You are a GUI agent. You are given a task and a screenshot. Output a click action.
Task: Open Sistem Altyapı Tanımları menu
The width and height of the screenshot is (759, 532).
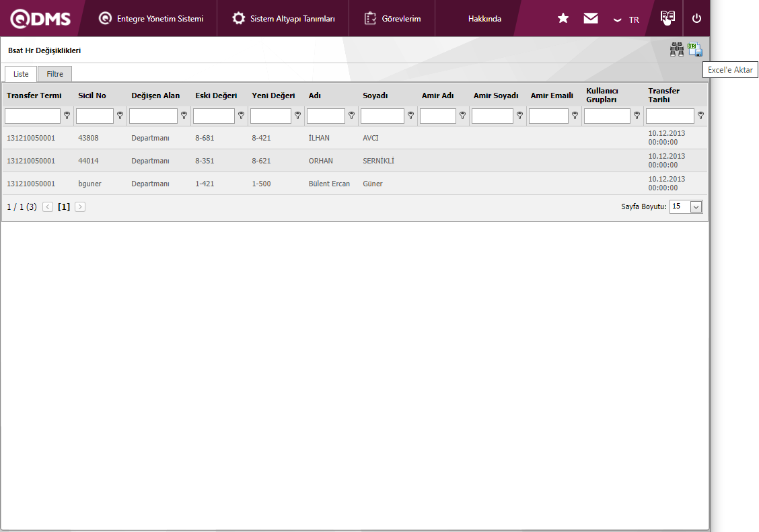coord(283,19)
